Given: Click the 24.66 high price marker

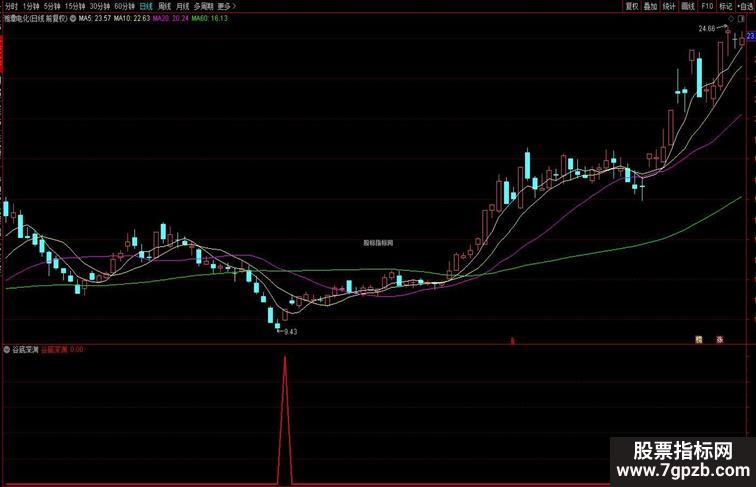Looking at the screenshot, I should [x=707, y=28].
